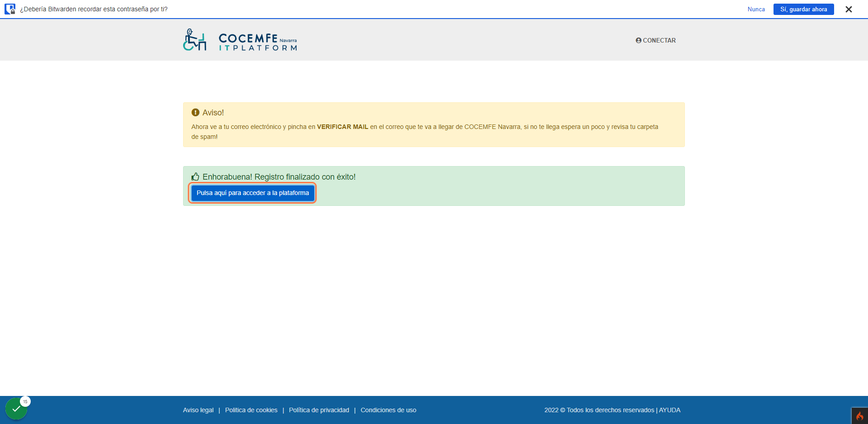Click the Bitwarden question text about remembering password
The image size is (868, 424).
[x=94, y=9]
